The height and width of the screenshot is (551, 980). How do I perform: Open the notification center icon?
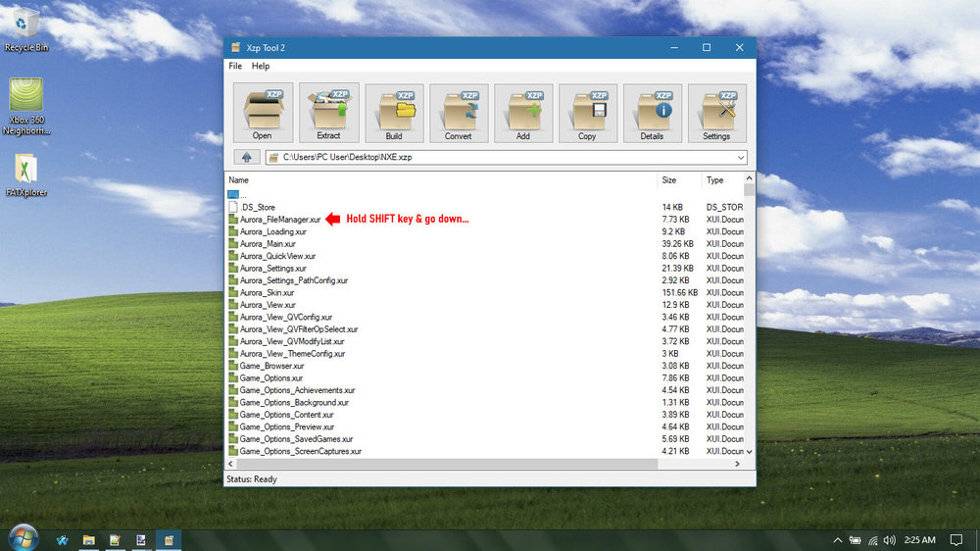[x=956, y=540]
